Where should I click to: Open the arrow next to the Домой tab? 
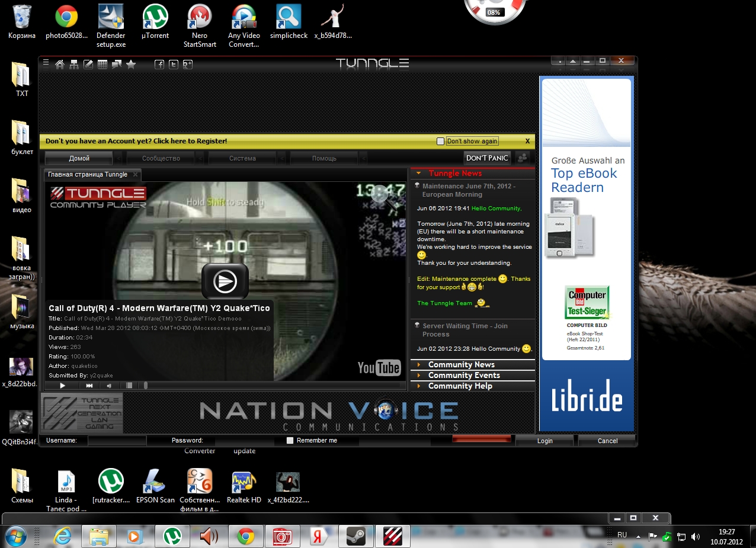point(118,158)
